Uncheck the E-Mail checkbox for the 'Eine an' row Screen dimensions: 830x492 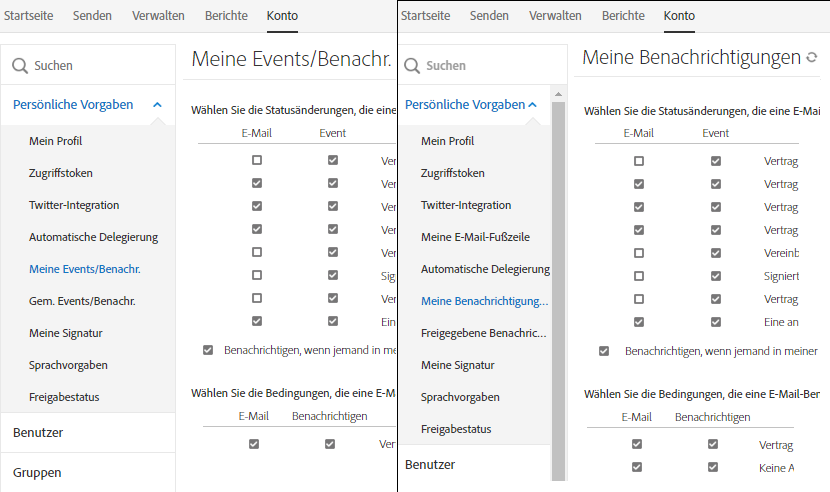638,322
